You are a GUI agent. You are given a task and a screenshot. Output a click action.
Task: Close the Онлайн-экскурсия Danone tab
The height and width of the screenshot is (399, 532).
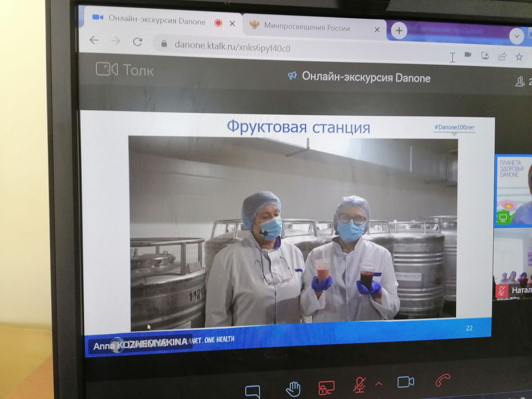point(232,24)
